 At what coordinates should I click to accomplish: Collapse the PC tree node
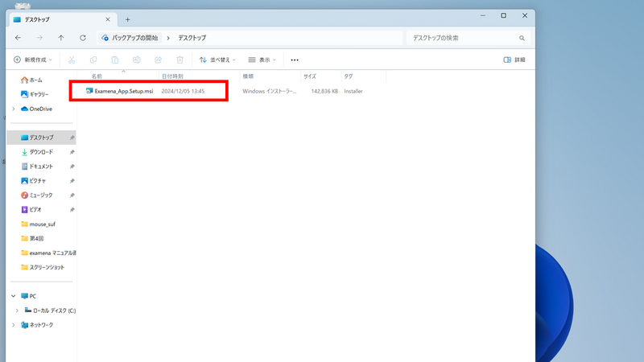pos(14,296)
